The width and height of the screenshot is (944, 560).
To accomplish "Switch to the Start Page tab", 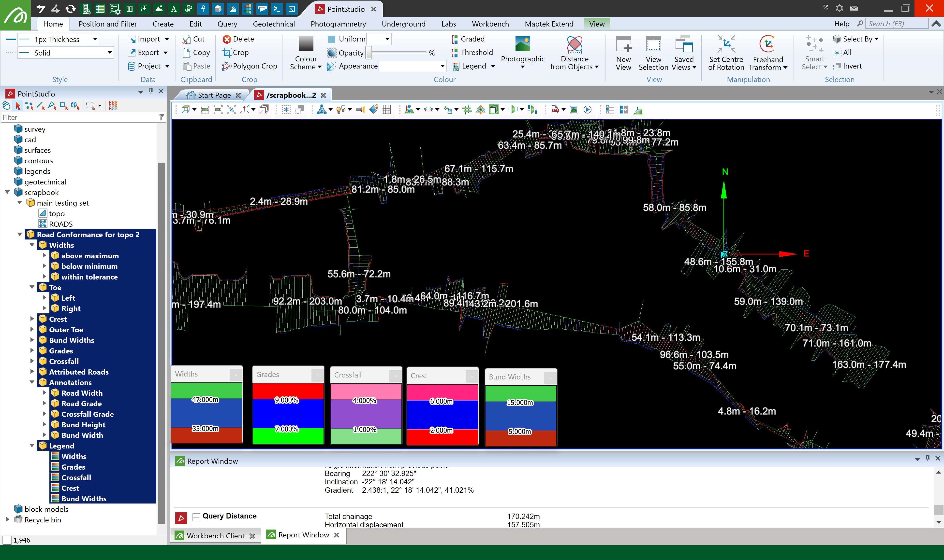I will 214,95.
